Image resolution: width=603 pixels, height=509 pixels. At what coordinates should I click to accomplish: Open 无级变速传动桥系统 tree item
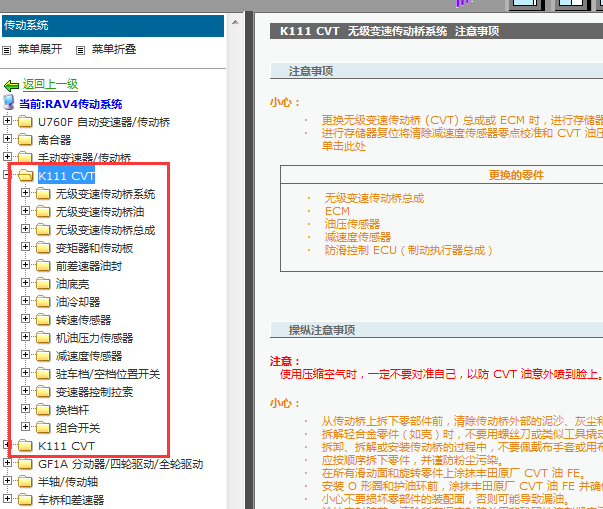105,194
